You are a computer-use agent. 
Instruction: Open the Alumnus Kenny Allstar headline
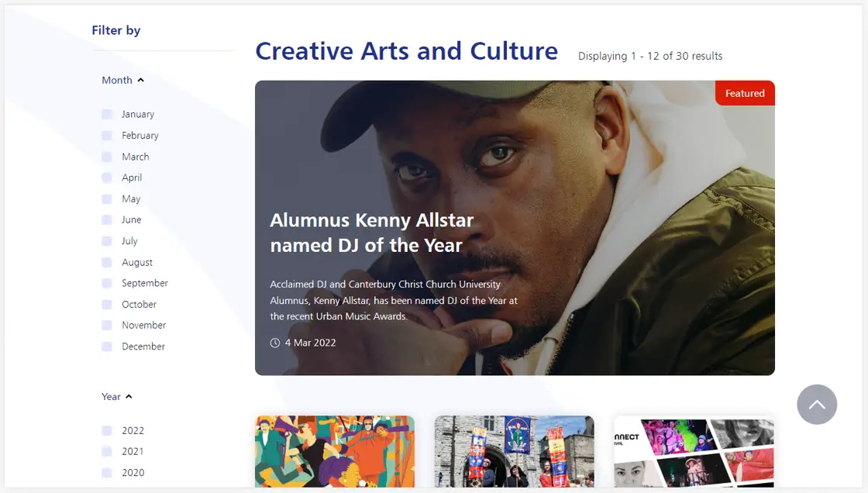tap(371, 233)
